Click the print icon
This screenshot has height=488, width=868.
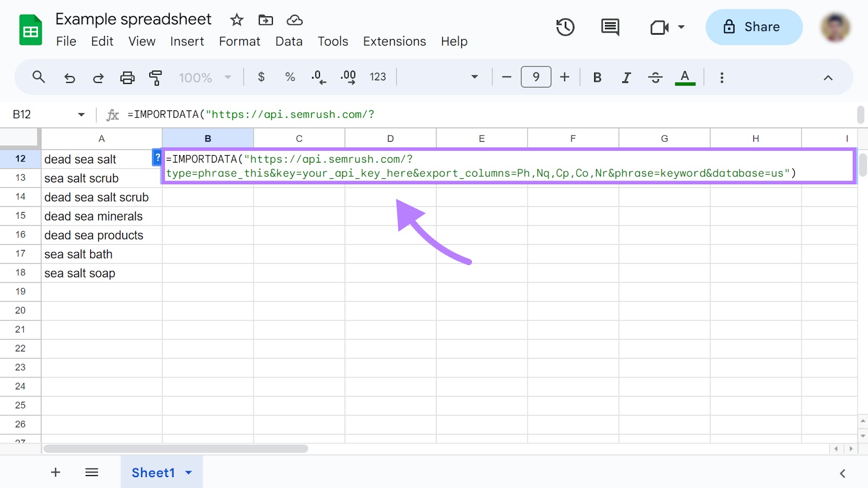click(x=127, y=77)
